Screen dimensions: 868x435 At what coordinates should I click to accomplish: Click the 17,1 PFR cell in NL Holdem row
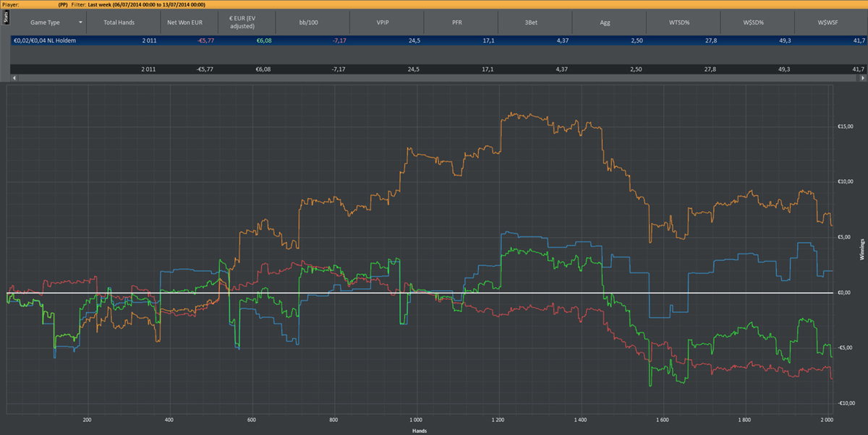[488, 41]
